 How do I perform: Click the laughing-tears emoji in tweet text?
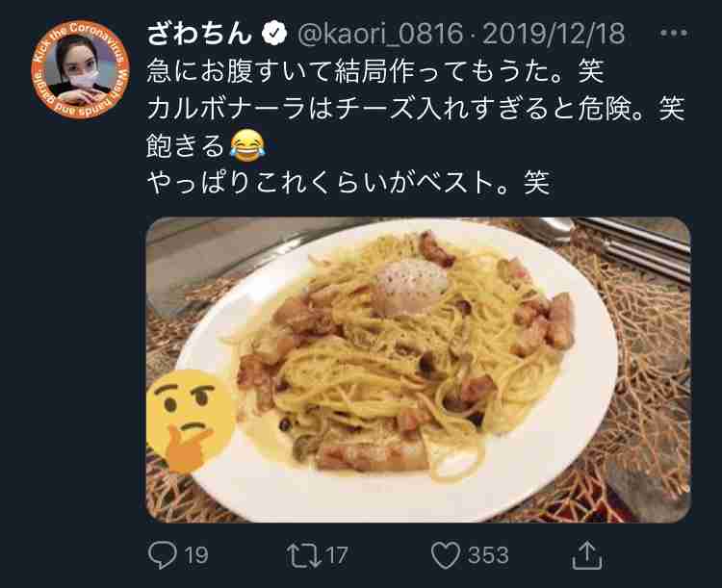pos(247,145)
